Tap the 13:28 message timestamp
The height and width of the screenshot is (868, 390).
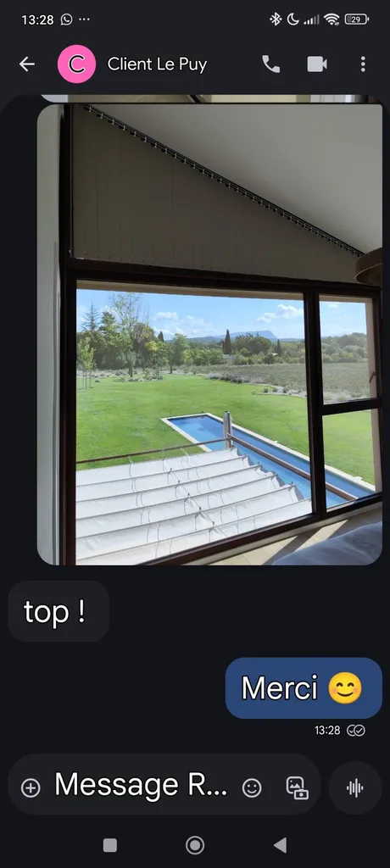coord(327,731)
